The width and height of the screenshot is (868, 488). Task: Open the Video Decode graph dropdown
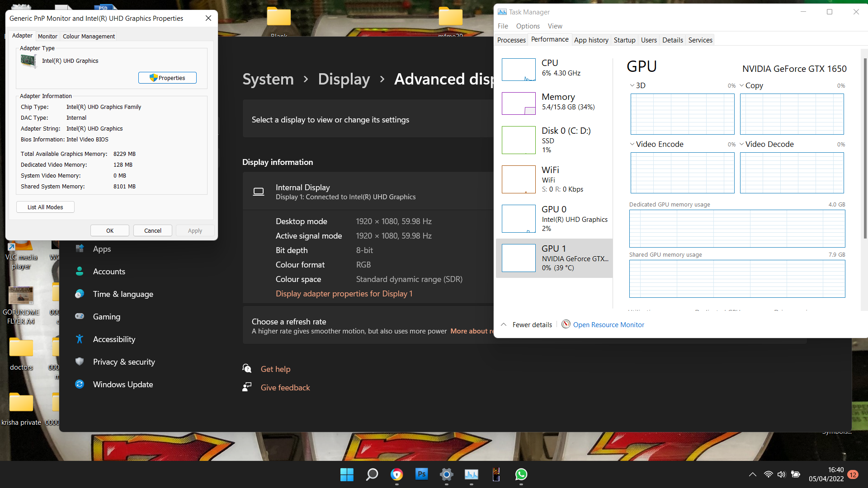(x=741, y=144)
